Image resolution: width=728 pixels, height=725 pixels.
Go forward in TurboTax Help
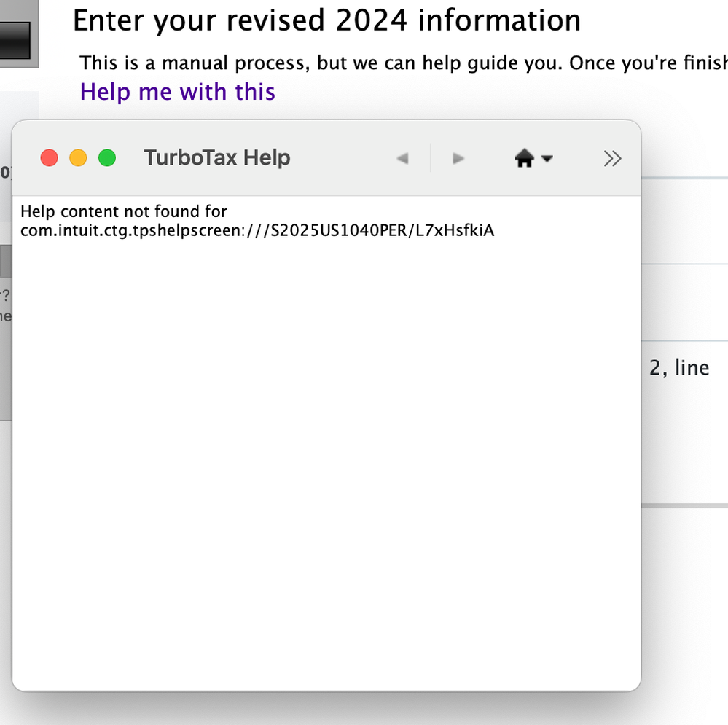[x=458, y=158]
